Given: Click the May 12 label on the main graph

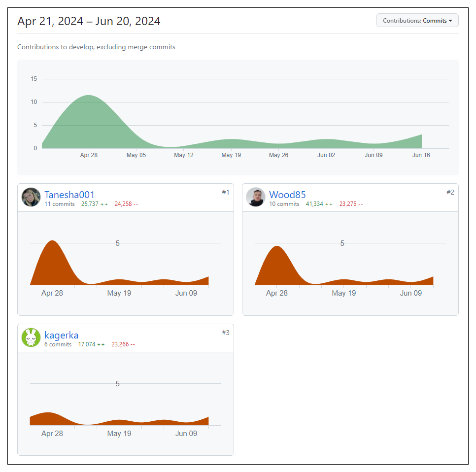Looking at the screenshot, I should [184, 155].
